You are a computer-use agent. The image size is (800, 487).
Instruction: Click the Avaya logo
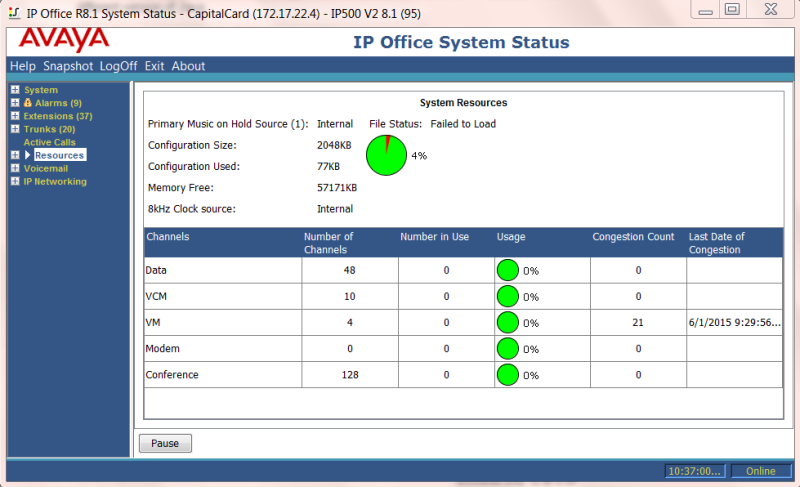64,40
